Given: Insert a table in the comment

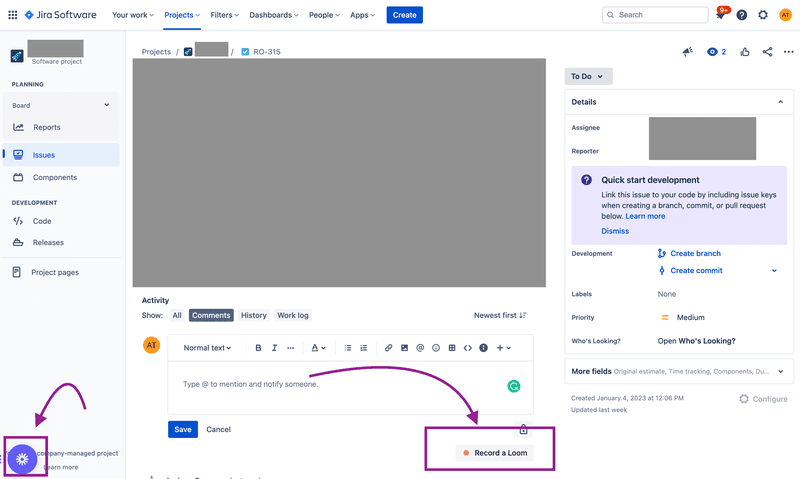Looking at the screenshot, I should pyautogui.click(x=452, y=348).
